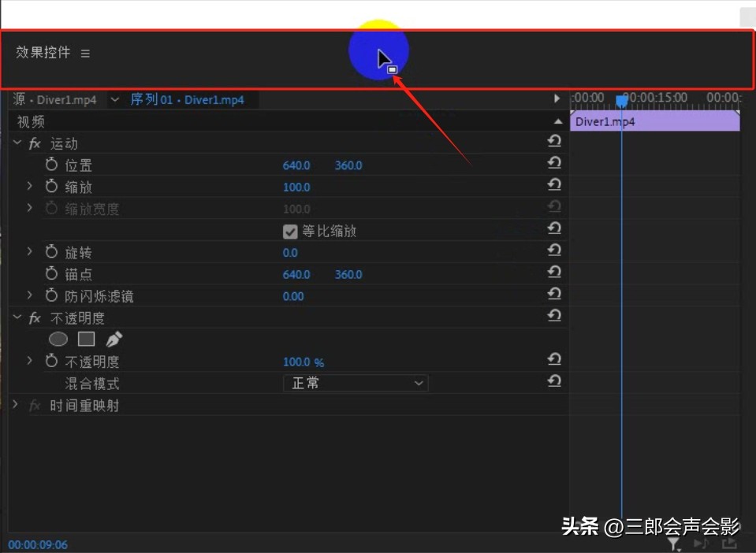
Task: Collapse the fx 运动 section
Action: click(x=17, y=143)
